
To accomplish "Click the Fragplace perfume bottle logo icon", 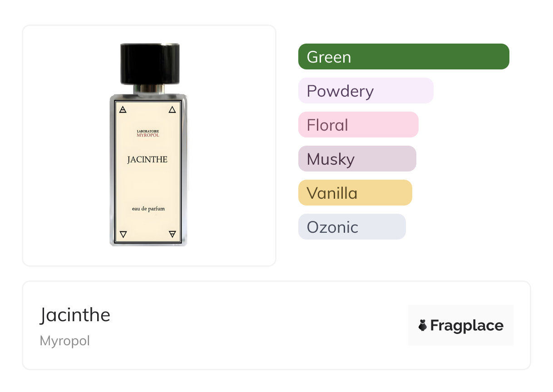I will click(423, 325).
